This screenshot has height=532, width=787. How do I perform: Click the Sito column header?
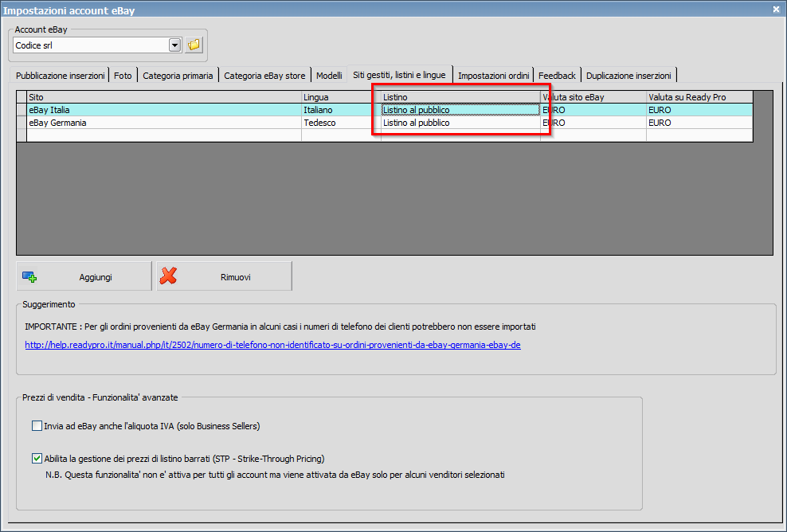pos(164,97)
